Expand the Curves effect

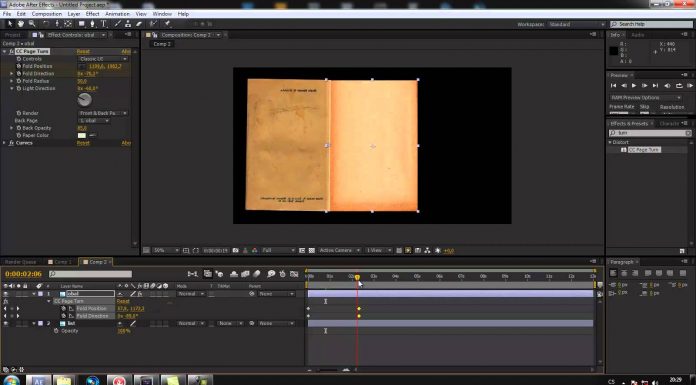click(x=4, y=143)
